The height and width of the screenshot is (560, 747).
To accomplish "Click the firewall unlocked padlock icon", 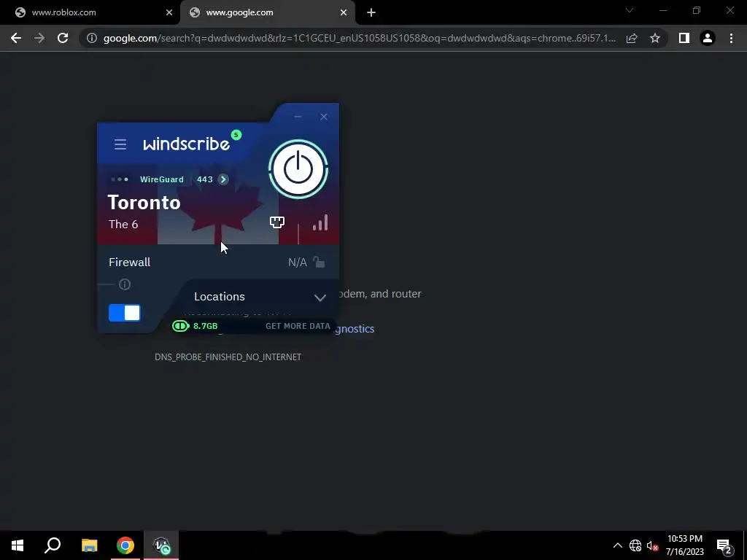I will [x=319, y=262].
